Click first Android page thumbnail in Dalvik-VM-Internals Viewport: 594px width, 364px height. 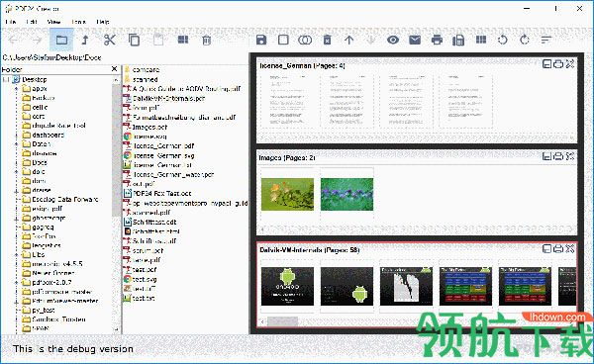pyautogui.click(x=287, y=286)
